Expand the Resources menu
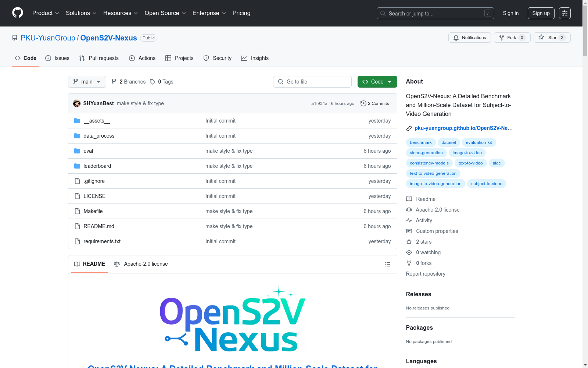The height and width of the screenshot is (368, 588). 121,13
